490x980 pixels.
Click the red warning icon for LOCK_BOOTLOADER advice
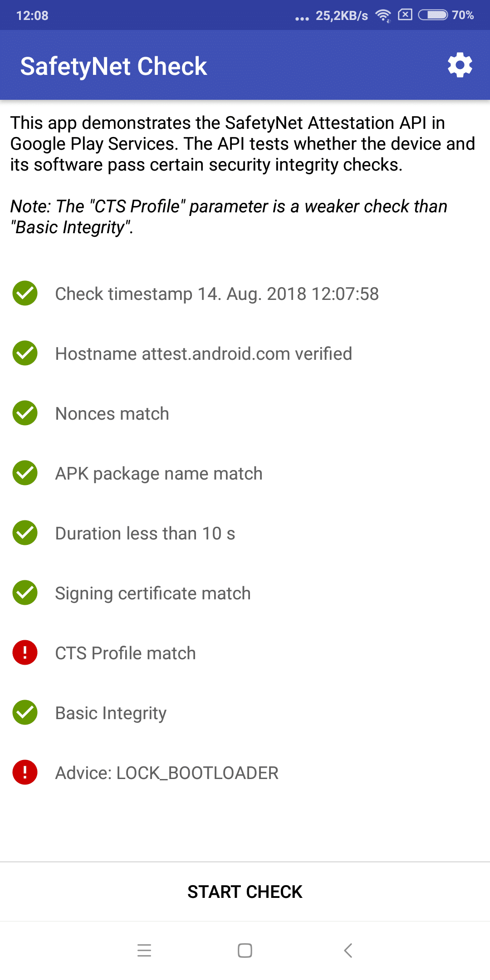pos(25,772)
